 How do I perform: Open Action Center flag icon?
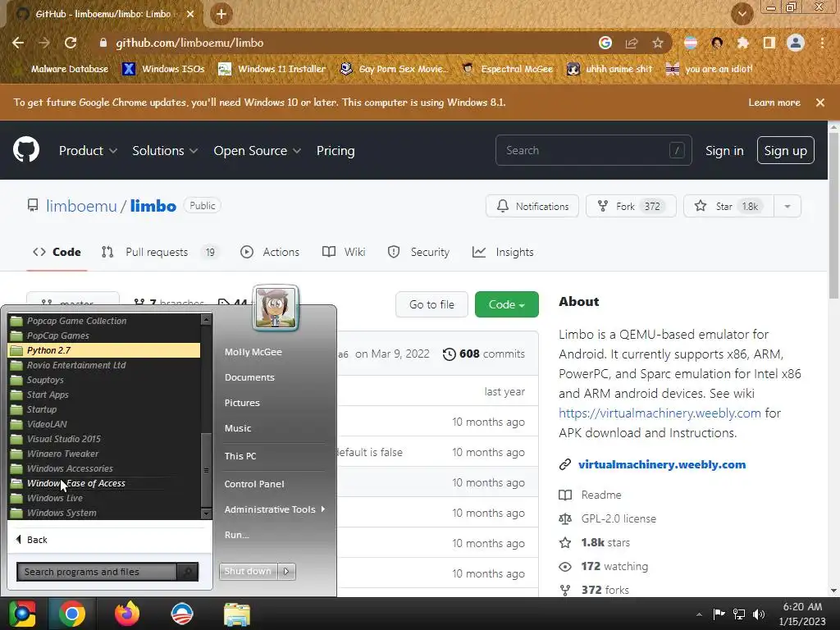point(719,614)
